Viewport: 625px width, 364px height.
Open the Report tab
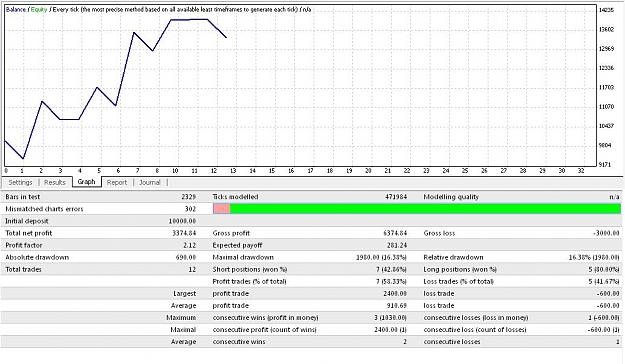click(117, 182)
